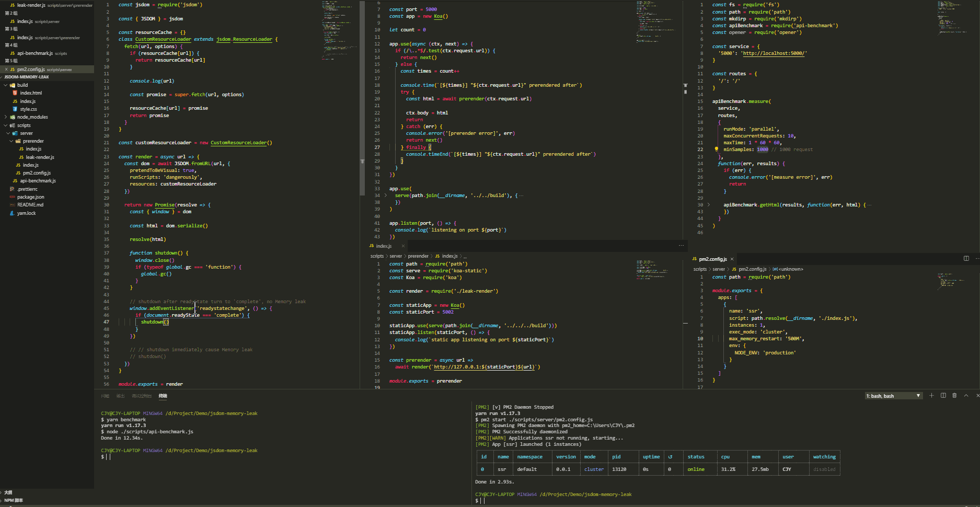Click the 'online' status cell in pm2 table
The width and height of the screenshot is (980, 507).
pyautogui.click(x=696, y=469)
